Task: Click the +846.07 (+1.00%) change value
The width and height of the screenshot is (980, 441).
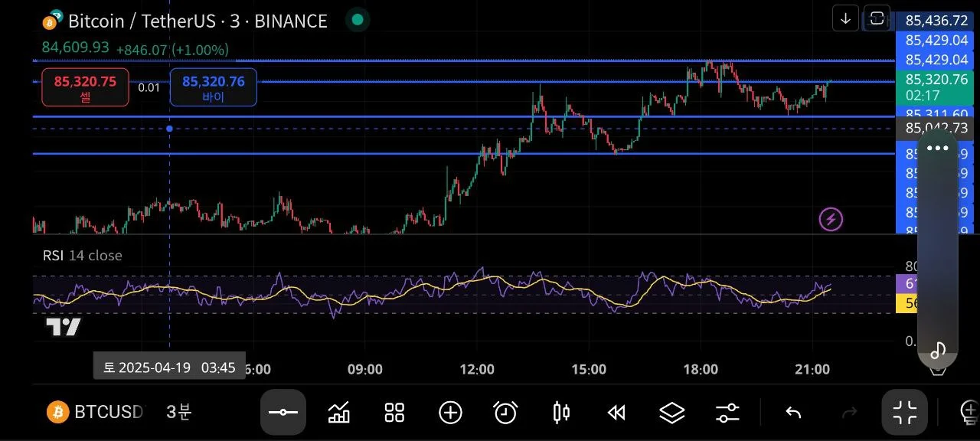Action: pyautogui.click(x=172, y=50)
